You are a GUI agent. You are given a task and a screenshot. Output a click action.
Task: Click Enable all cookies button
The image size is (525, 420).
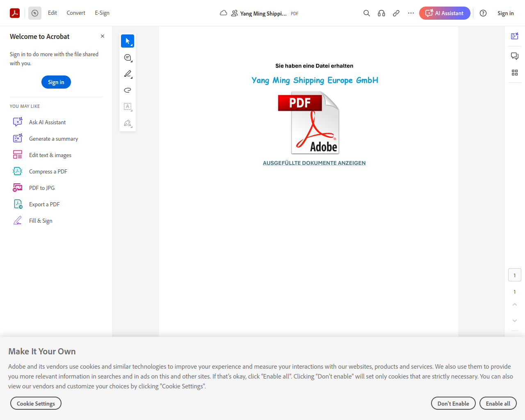point(498,404)
